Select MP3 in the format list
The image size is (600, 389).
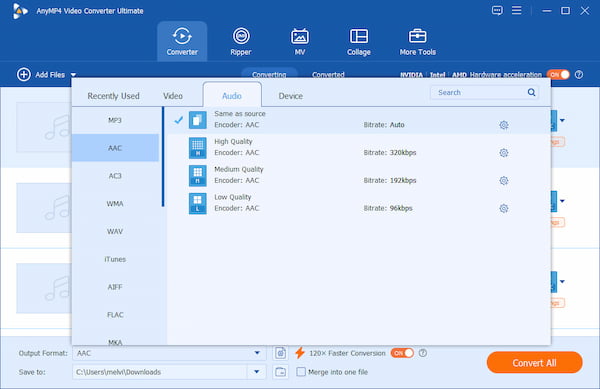[115, 120]
